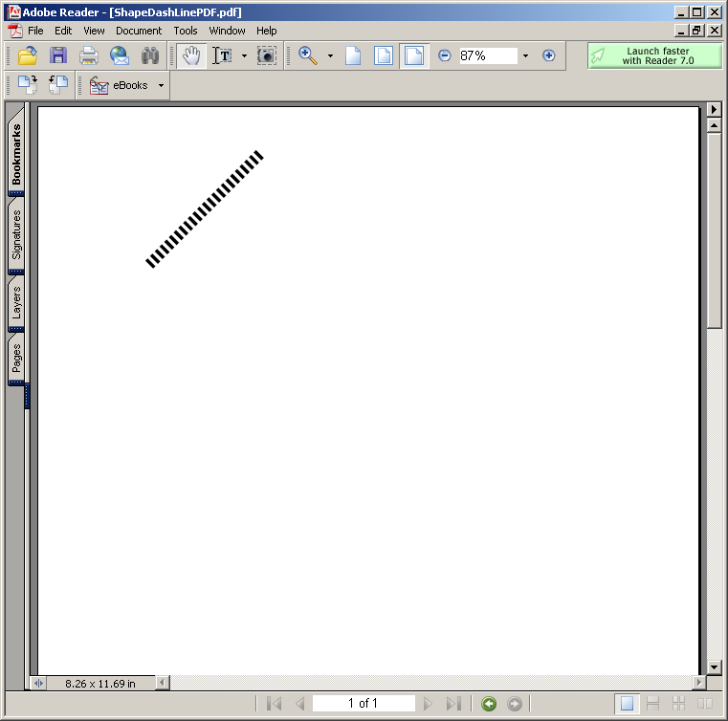Minimize the inner document window
728x721 pixels.
pos(681,32)
